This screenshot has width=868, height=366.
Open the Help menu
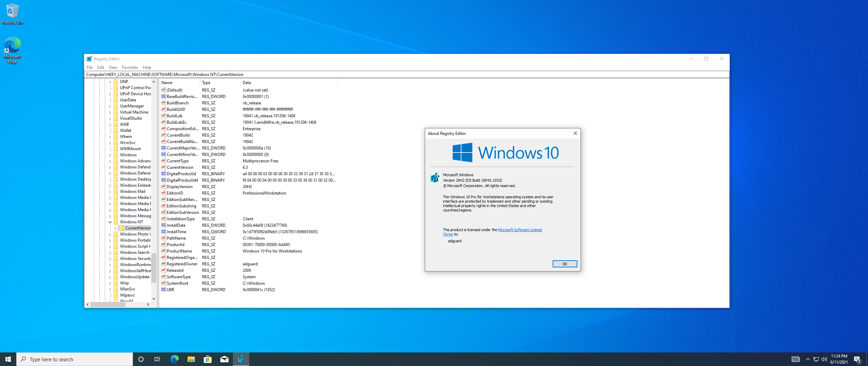[x=147, y=67]
